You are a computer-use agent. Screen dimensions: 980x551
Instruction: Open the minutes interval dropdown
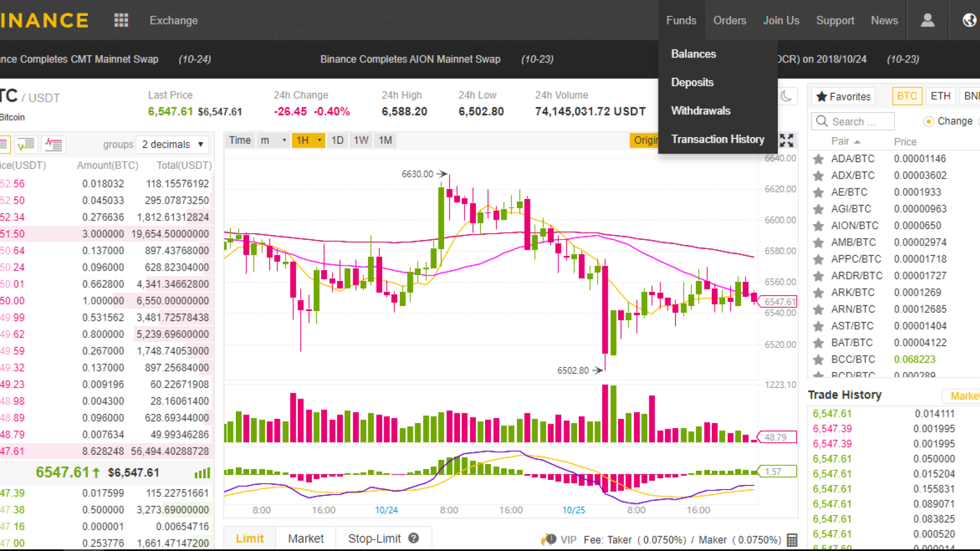(273, 140)
